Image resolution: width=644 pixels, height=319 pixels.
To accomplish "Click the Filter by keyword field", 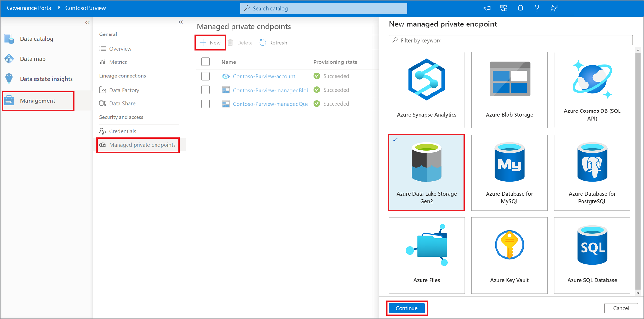I will point(511,40).
